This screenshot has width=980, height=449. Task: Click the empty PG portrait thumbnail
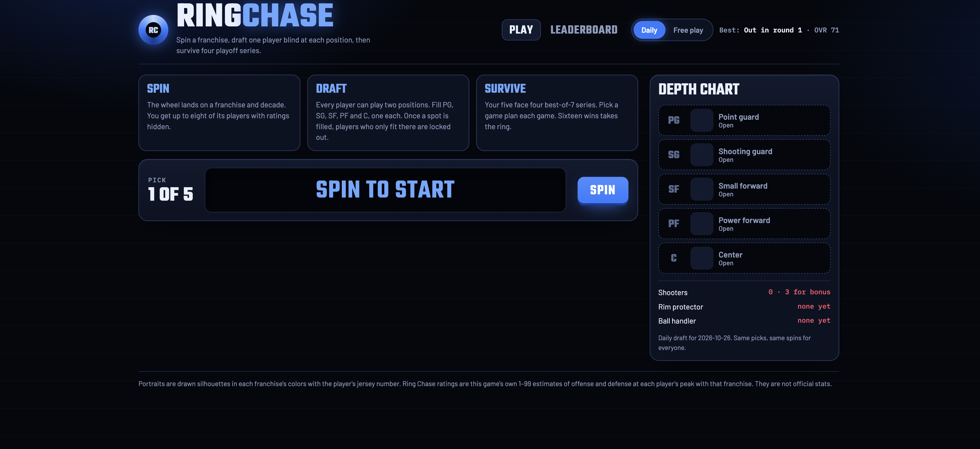click(x=701, y=120)
